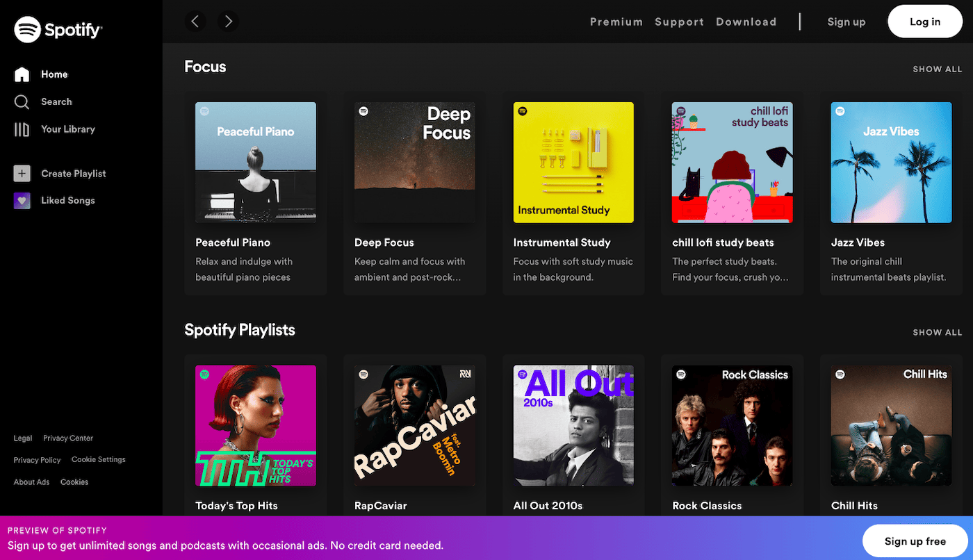This screenshot has width=973, height=560.
Task: Select Create Playlist label in sidebar
Action: [x=74, y=174]
